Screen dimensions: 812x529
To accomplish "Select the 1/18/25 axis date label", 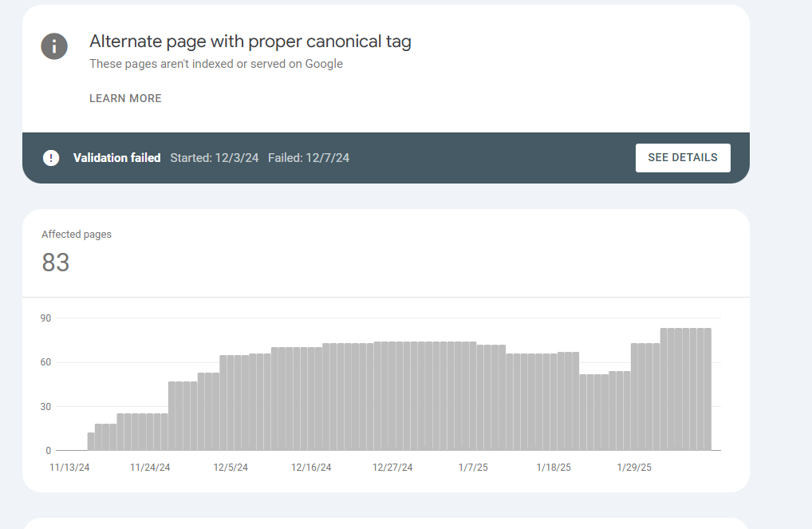I will click(x=554, y=468).
